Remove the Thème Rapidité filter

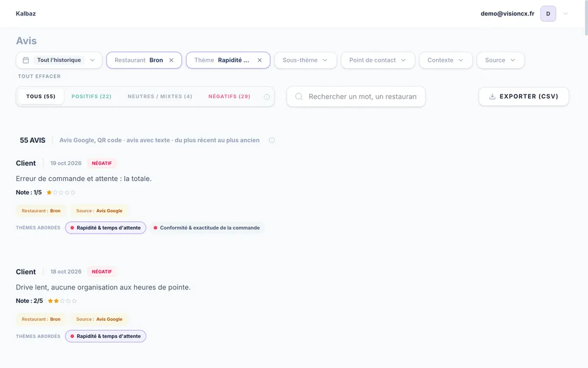click(260, 60)
